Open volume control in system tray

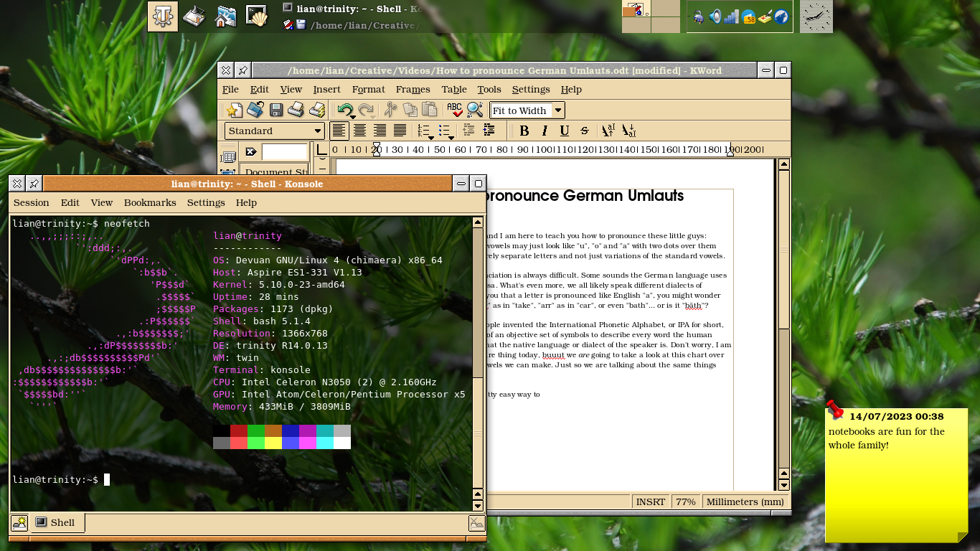715,16
